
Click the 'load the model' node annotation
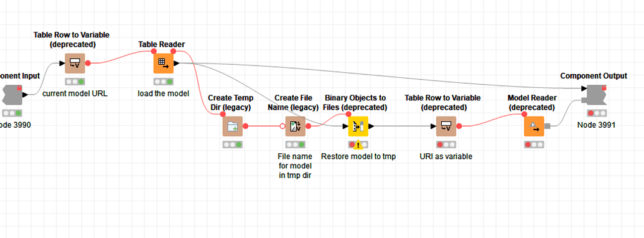pyautogui.click(x=164, y=93)
